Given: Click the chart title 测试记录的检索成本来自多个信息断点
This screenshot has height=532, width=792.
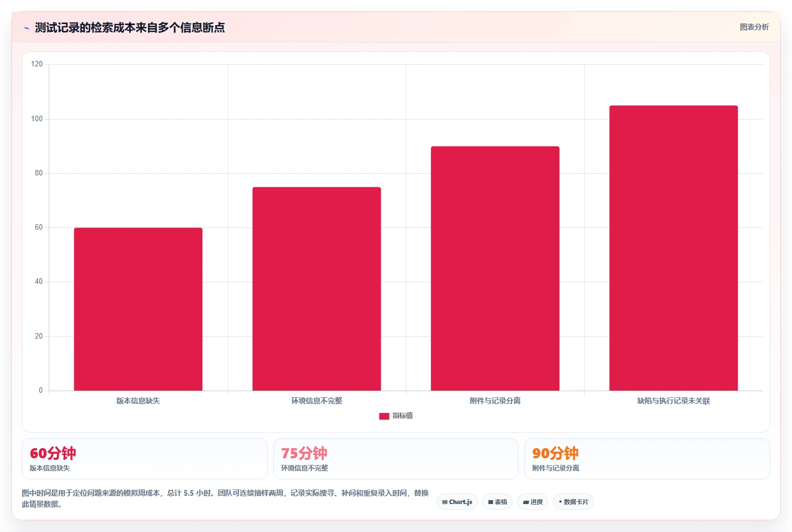Looking at the screenshot, I should click(130, 27).
